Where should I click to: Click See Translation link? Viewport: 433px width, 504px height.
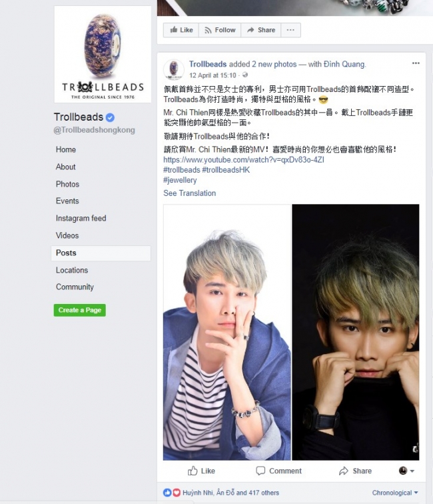pos(189,193)
